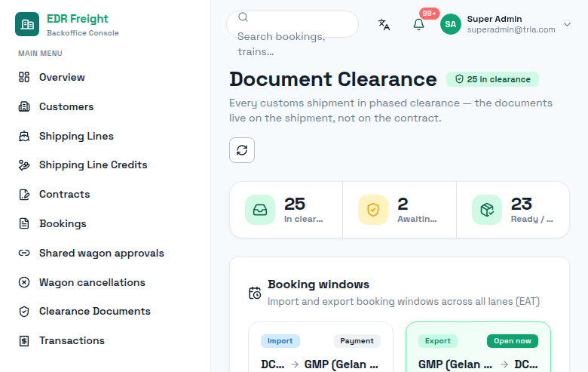Click the Shared wagon approvals link icon
The width and height of the screenshot is (588, 372).
[24, 253]
